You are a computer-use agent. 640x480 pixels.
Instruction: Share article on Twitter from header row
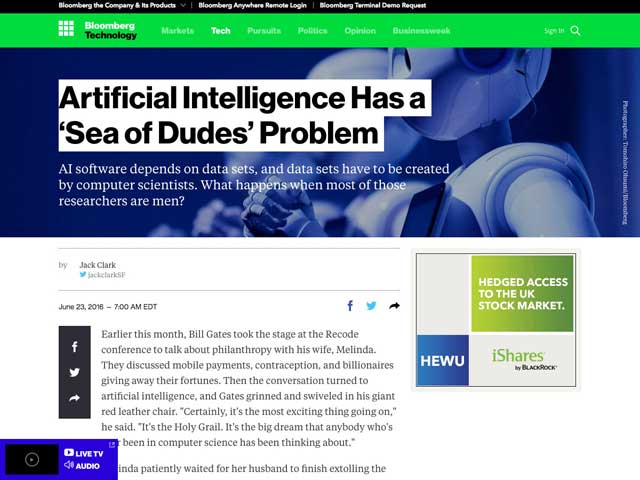[x=371, y=306]
